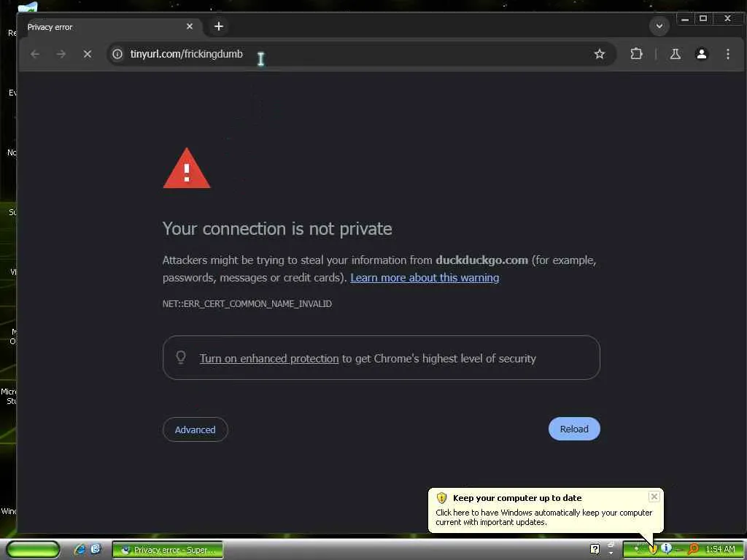The image size is (747, 560).
Task: Click the Reload button
Action: (574, 429)
